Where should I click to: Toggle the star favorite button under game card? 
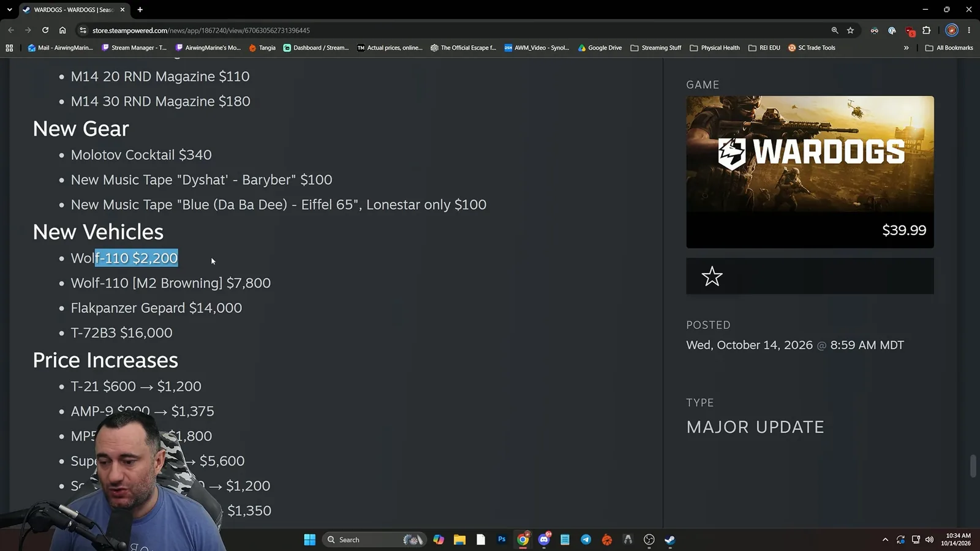pyautogui.click(x=712, y=276)
